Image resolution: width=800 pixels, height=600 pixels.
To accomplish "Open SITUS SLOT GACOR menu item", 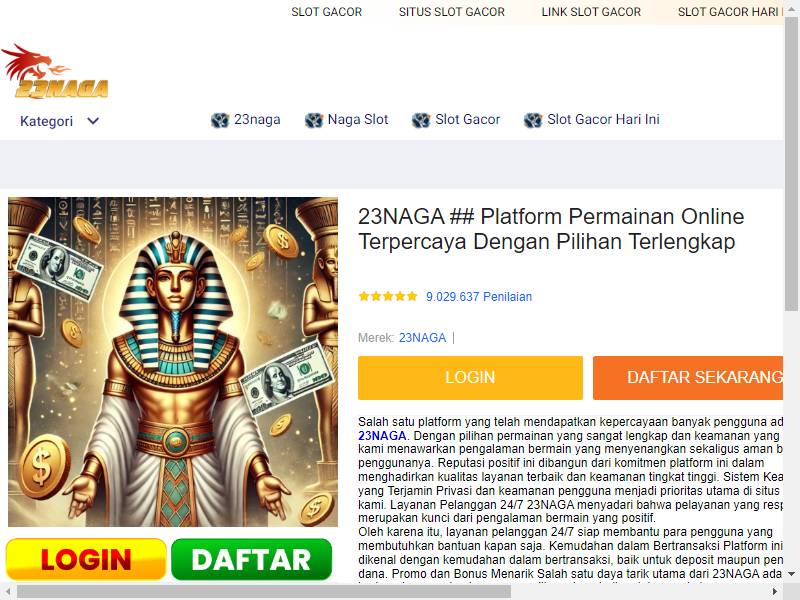I will tap(452, 12).
